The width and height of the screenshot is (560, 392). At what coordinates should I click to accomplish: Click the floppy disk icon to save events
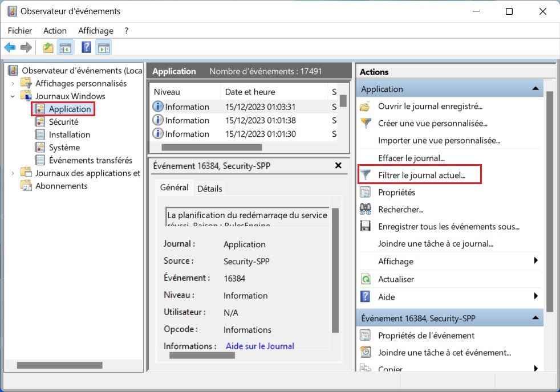(x=366, y=226)
